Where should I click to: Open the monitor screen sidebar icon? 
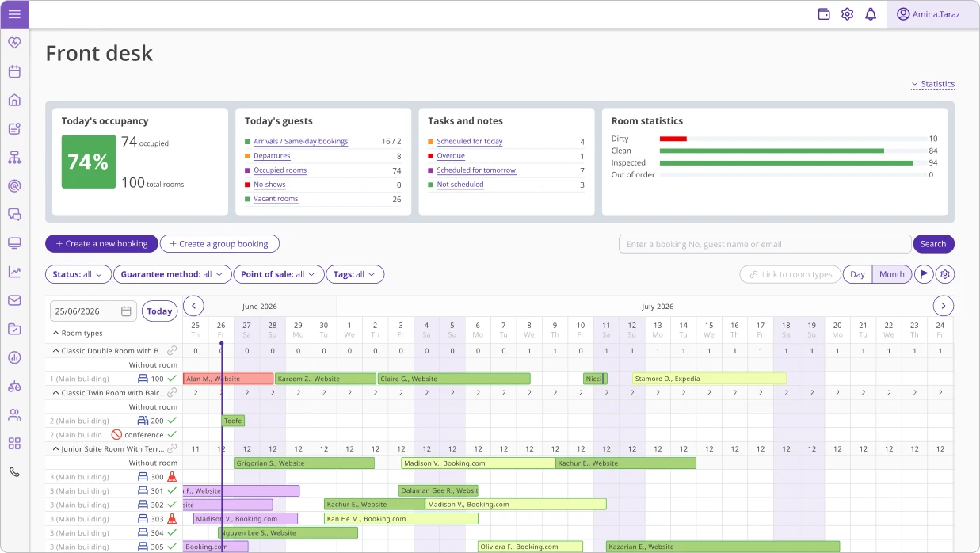(x=14, y=242)
